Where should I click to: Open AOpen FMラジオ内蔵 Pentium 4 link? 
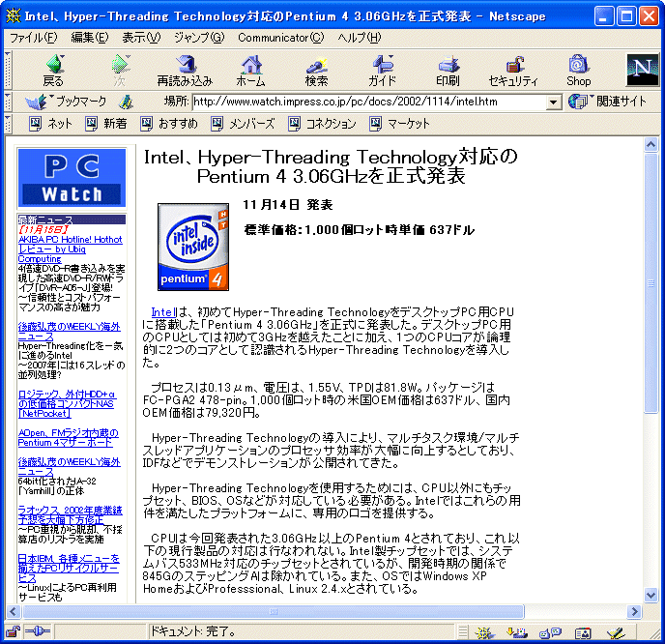point(68,437)
